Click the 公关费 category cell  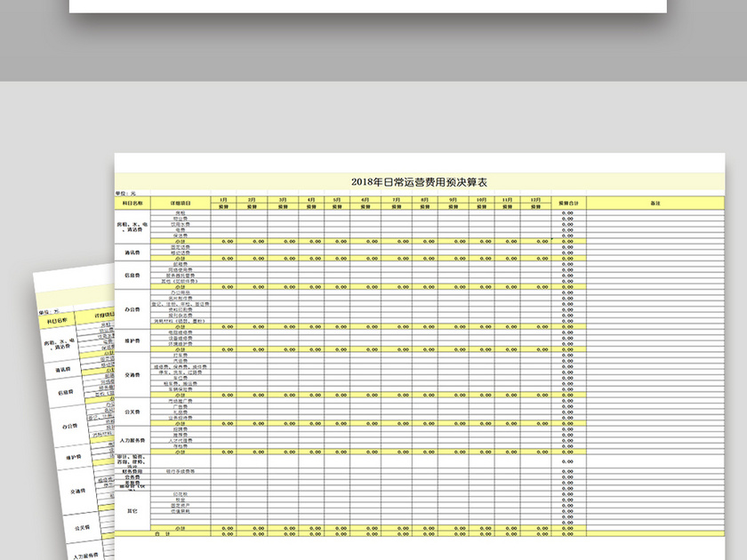pos(130,412)
